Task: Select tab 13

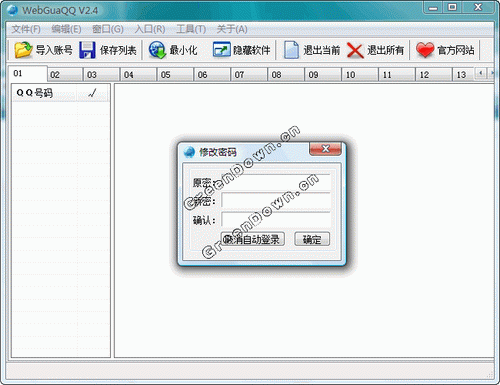Action: (463, 75)
